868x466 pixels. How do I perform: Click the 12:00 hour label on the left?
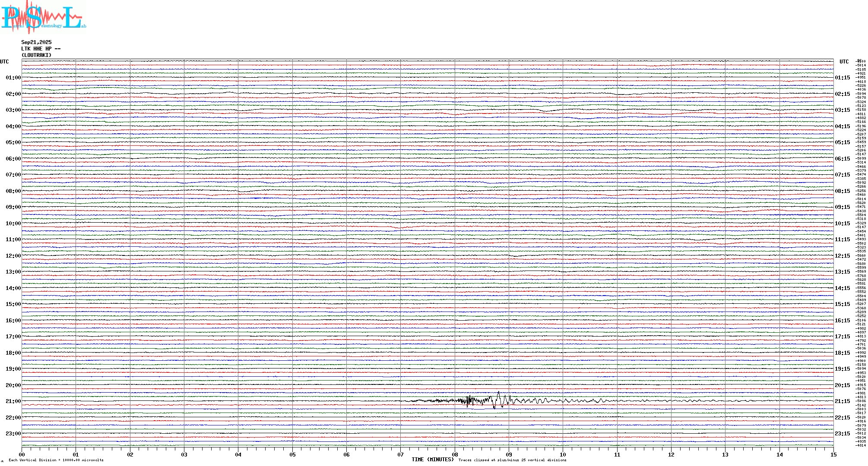click(x=13, y=256)
